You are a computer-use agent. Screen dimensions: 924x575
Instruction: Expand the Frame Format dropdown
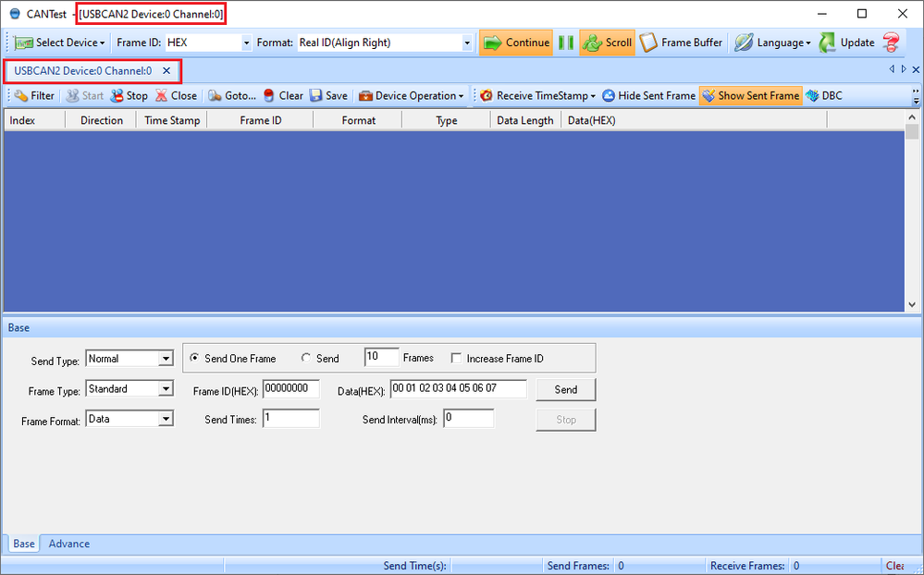(166, 418)
